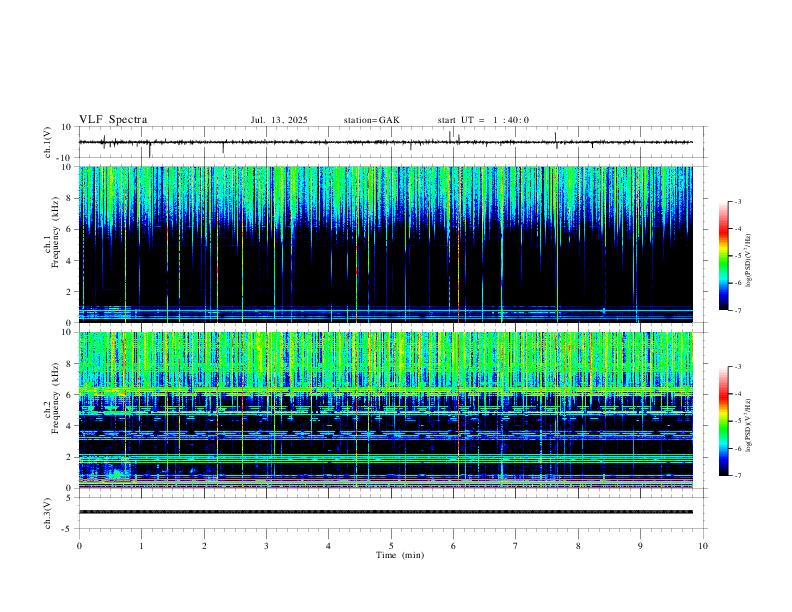Click the ch.2 color scale bar
792x612 pixels.
click(723, 421)
